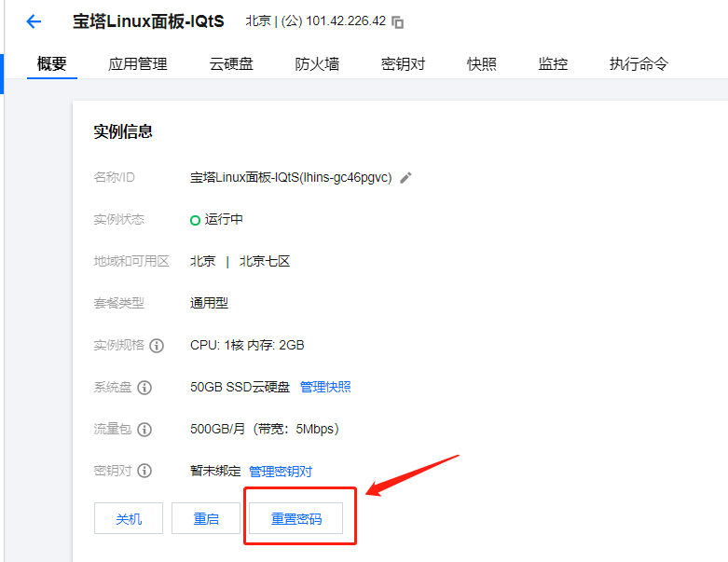Click instance ID text lhins-gc46pgvc
The image size is (728, 562).
point(346,177)
